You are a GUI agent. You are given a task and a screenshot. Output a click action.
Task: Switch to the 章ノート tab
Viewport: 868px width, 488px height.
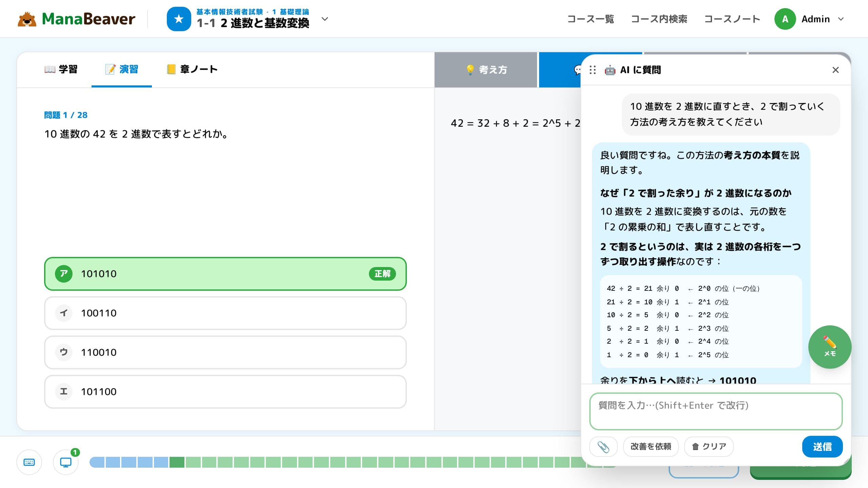point(192,69)
